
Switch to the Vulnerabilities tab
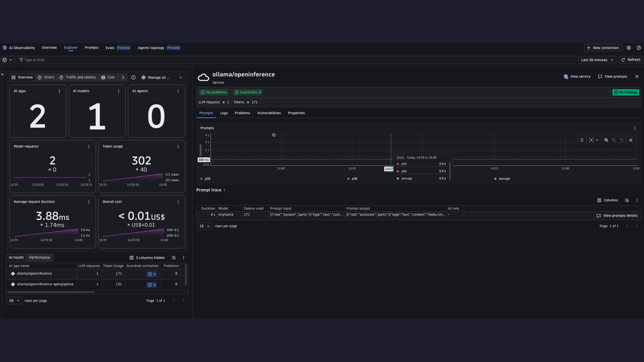click(x=269, y=113)
